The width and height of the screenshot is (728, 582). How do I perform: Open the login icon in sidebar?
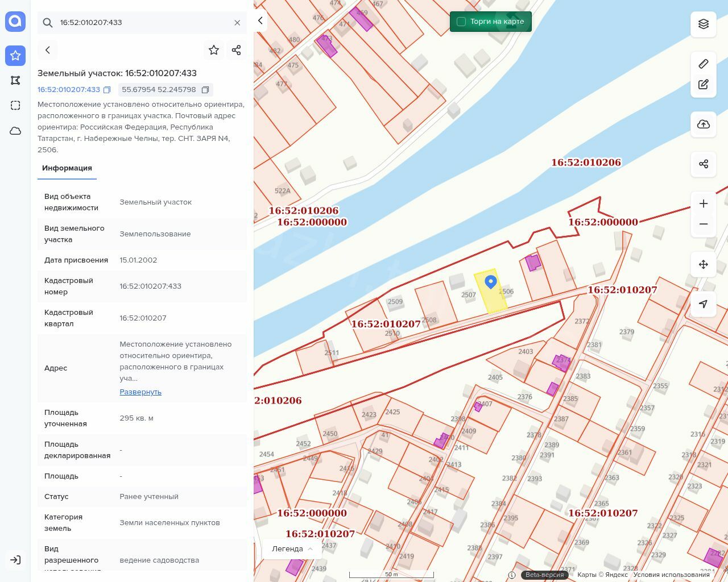click(15, 560)
